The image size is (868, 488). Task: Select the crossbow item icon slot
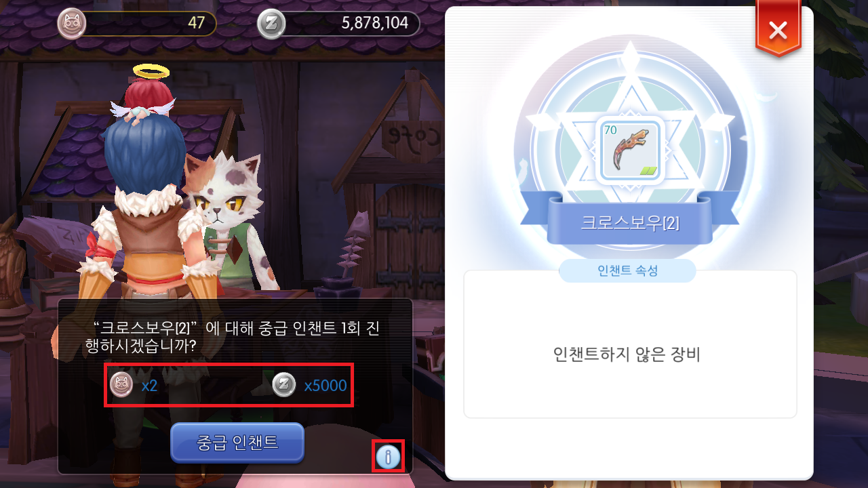629,150
